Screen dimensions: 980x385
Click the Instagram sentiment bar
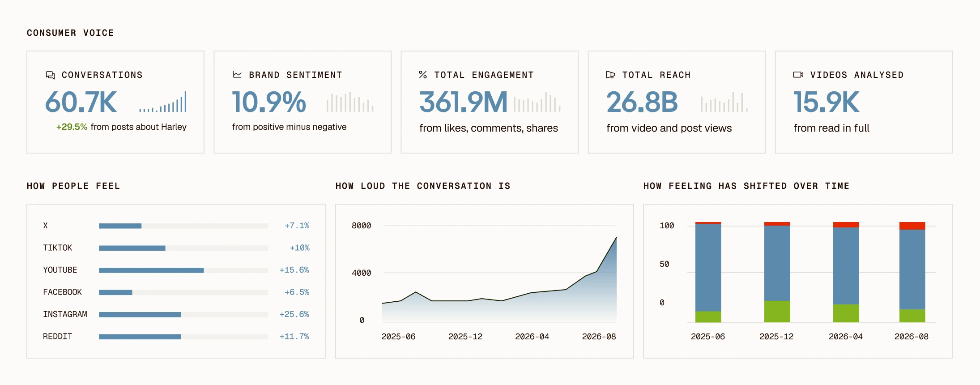(x=183, y=315)
